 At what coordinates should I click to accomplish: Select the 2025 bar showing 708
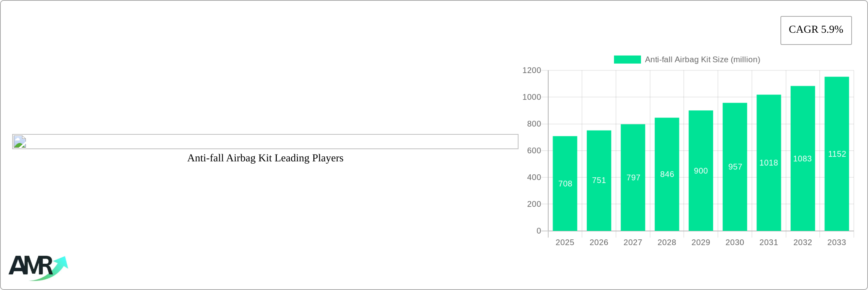point(565,183)
